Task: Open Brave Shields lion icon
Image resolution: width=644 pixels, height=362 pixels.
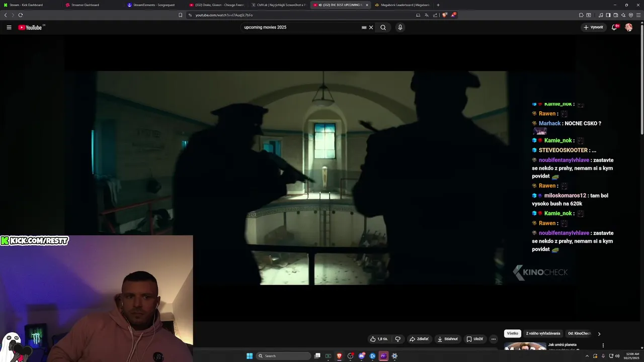Action: point(444,15)
